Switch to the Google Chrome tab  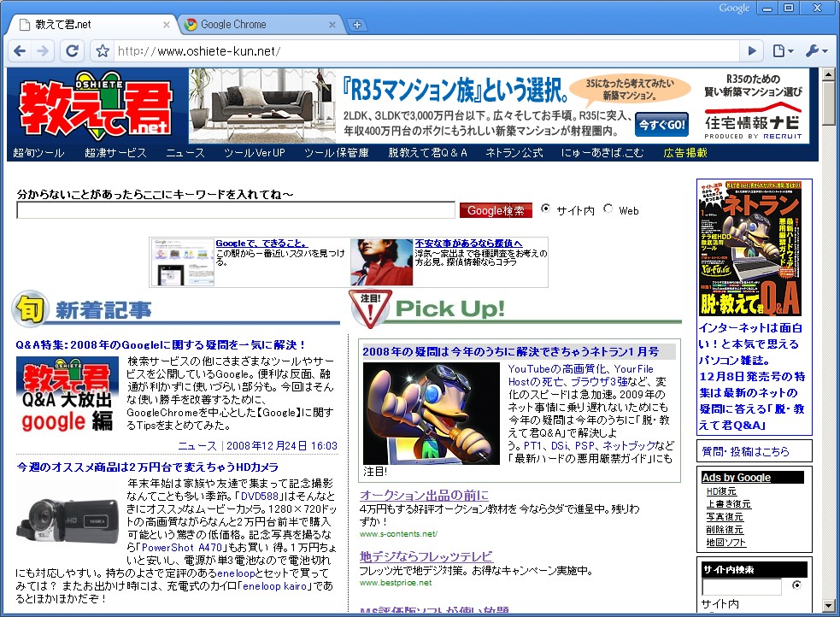coord(257,25)
